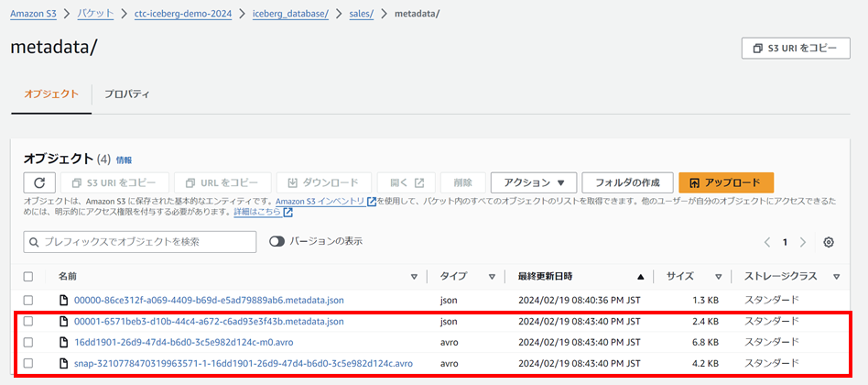Click the フォルダの作成 button

[x=628, y=182]
